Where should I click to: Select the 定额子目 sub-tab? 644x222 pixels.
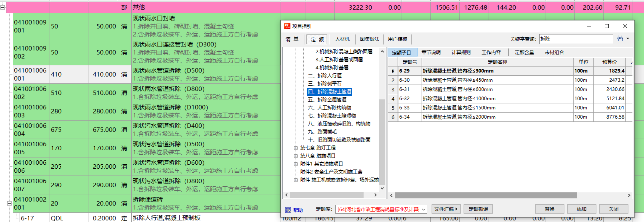(x=402, y=52)
